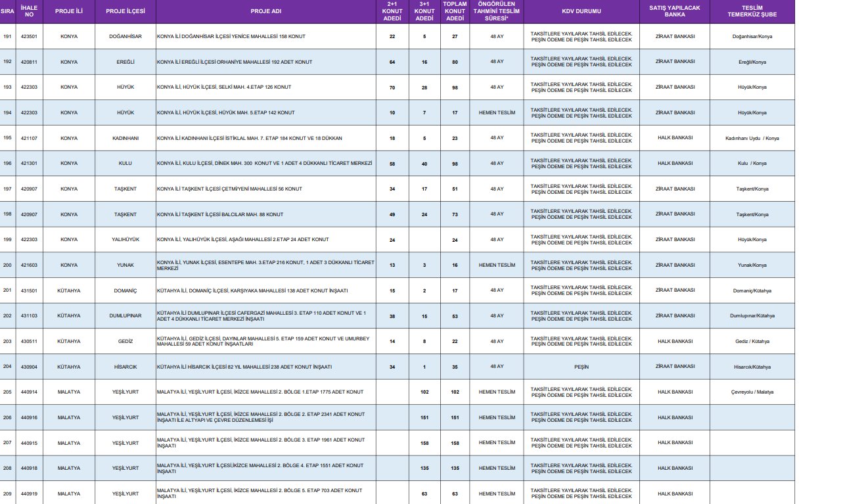Click delivery branch 'Gediz / Kütahya'
Viewport: 841px width, 504px height.
point(752,342)
